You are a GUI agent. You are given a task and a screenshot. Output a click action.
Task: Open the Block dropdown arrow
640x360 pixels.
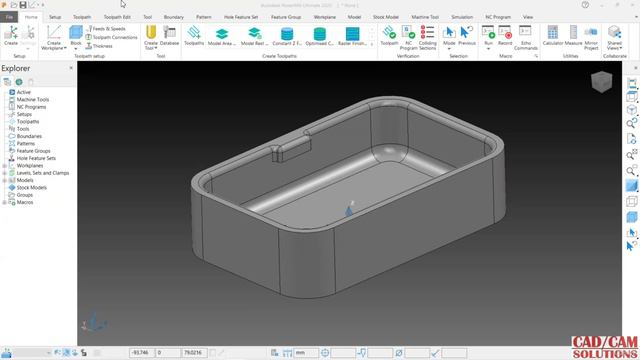pos(76,49)
